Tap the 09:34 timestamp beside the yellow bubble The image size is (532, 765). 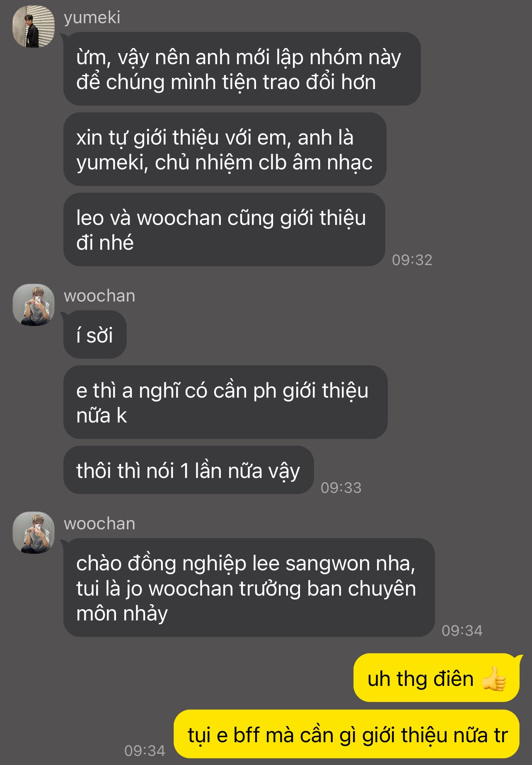point(145,751)
